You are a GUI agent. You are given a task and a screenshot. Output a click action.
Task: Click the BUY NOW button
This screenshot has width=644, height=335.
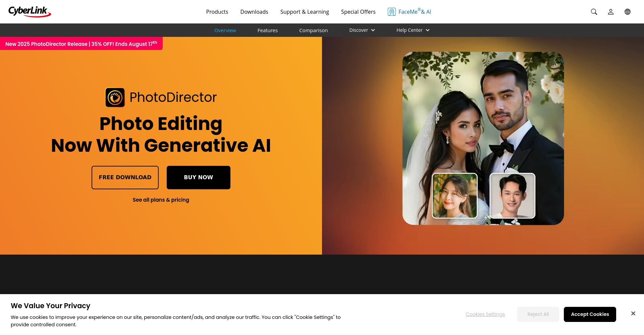click(199, 178)
